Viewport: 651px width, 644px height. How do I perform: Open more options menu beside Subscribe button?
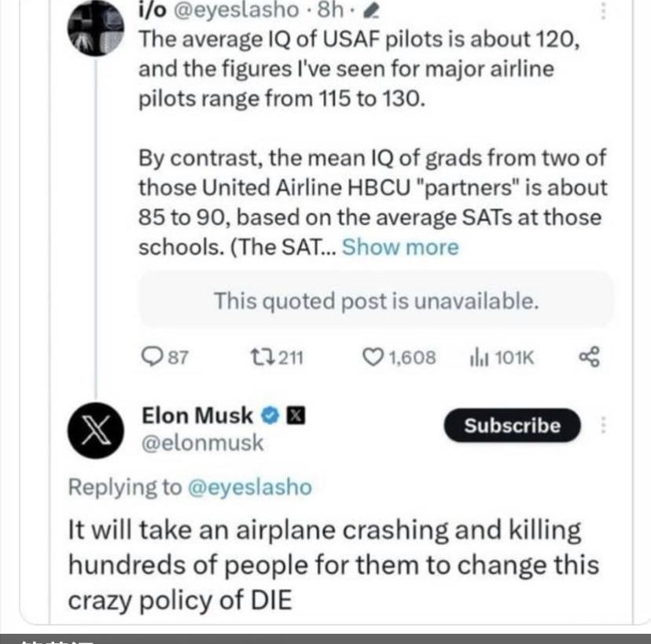[x=604, y=425]
